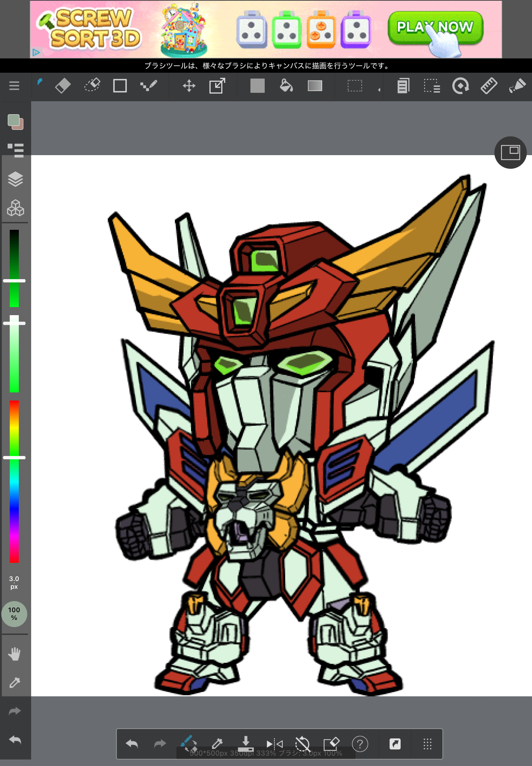Image resolution: width=532 pixels, height=766 pixels.
Task: Select the lasso eraser tool with dashed outline
Action: click(x=92, y=85)
